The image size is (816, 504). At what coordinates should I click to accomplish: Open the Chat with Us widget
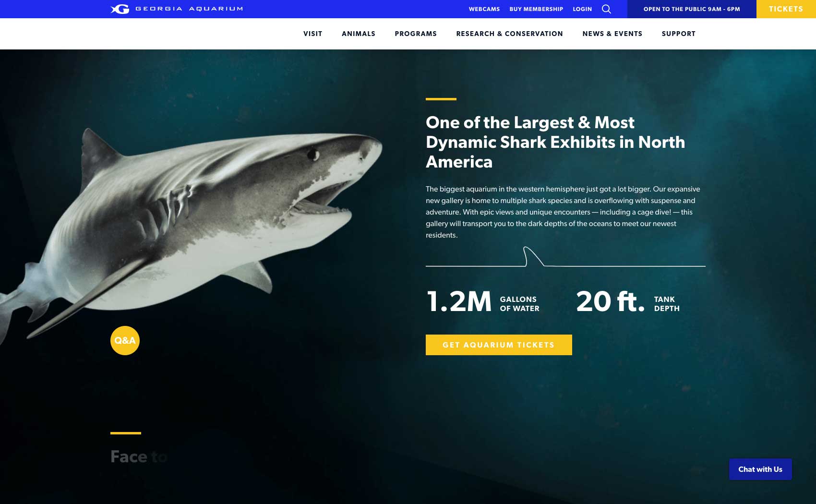760,469
